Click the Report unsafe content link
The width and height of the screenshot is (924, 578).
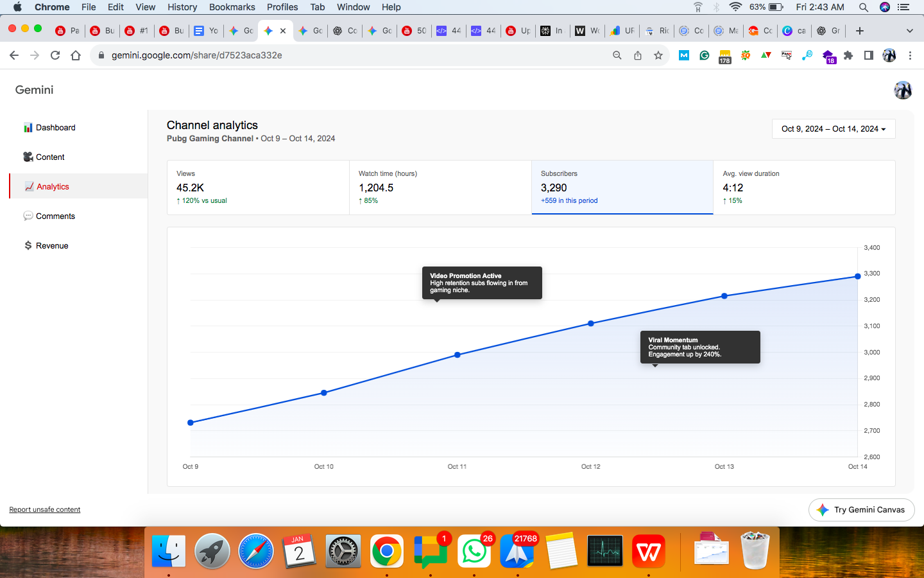(x=44, y=509)
